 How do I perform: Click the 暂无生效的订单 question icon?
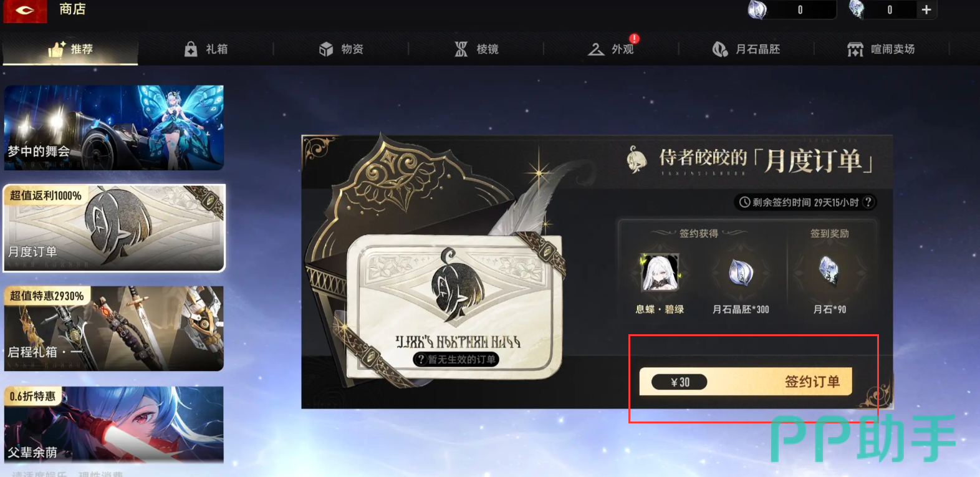tap(421, 359)
